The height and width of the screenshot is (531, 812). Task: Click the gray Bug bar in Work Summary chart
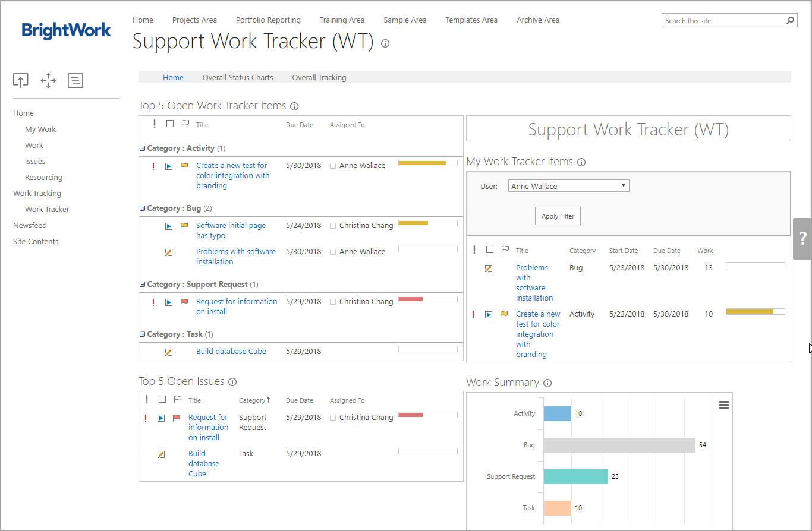click(x=619, y=445)
